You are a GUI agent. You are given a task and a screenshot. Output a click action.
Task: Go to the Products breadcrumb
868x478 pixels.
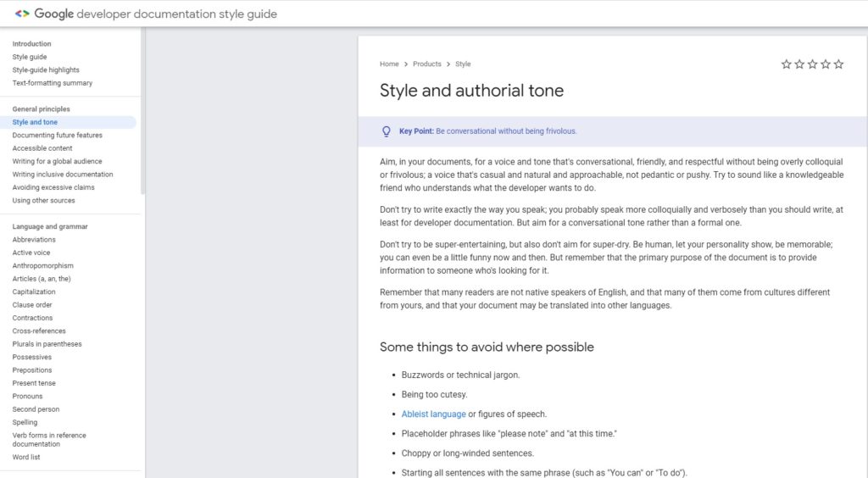pos(427,64)
